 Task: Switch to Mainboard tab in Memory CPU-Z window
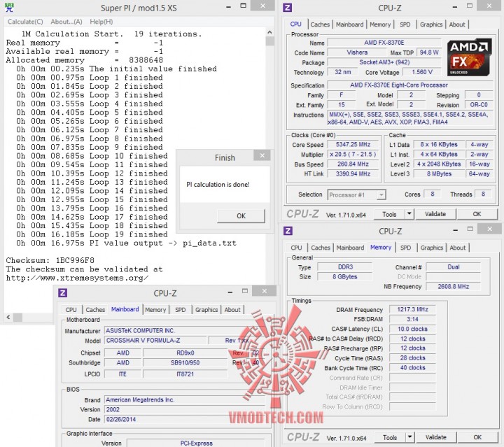[350, 248]
